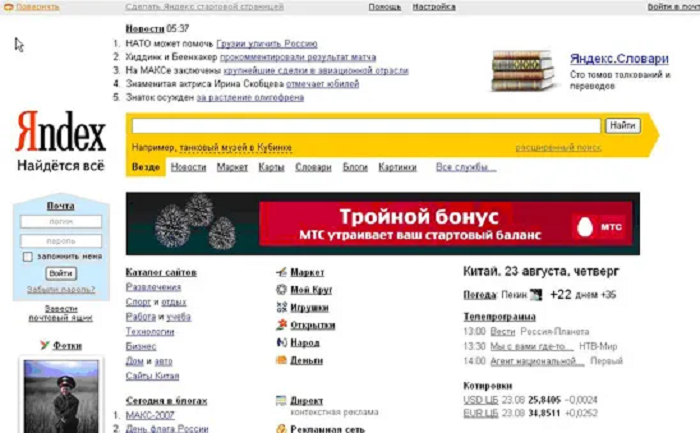Focus the main search input field
Viewport: 700px width, 433px height.
coord(366,126)
